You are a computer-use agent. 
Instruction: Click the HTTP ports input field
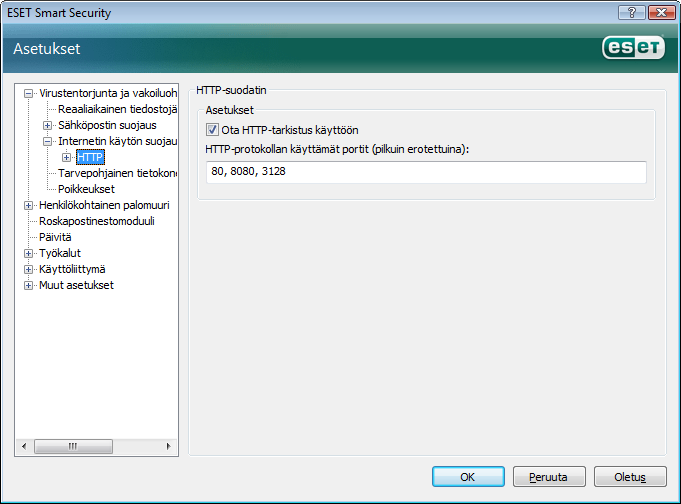(426, 172)
